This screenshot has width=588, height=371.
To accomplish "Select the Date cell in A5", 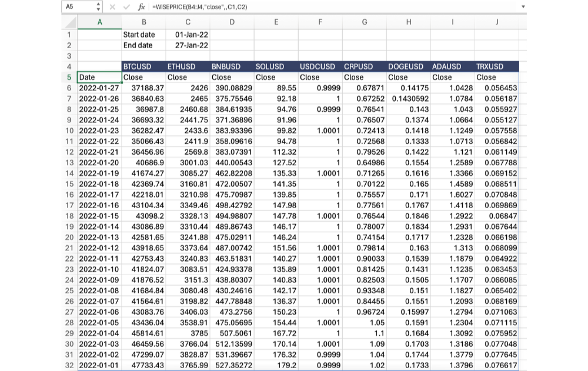I will [x=99, y=77].
